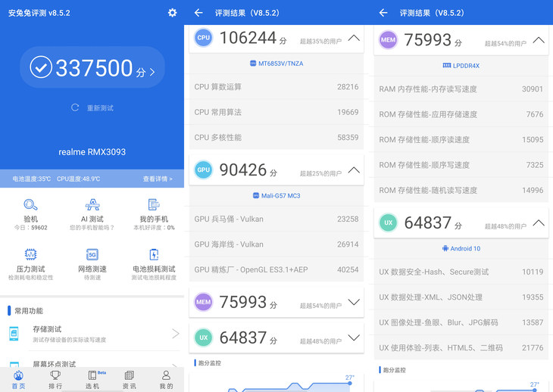Collapse the GPU score section
Viewport: 553px width, 392px height.
[354, 170]
